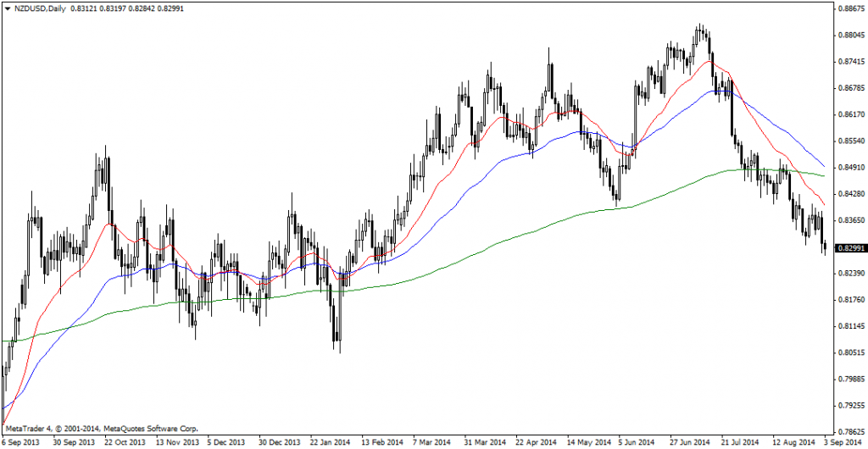Image resolution: width=868 pixels, height=449 pixels.
Task: Click the 0.78620 price axis label
Action: point(850,431)
